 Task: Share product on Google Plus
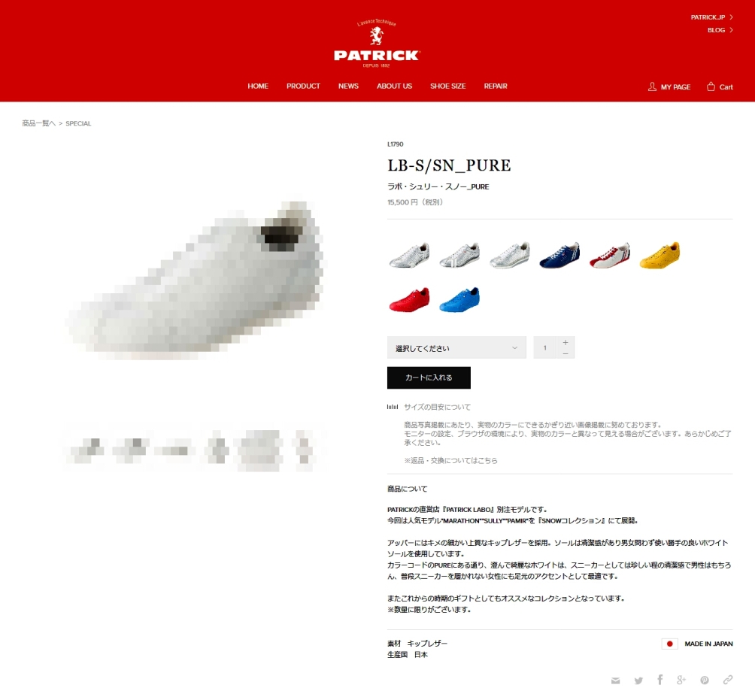tap(681, 680)
